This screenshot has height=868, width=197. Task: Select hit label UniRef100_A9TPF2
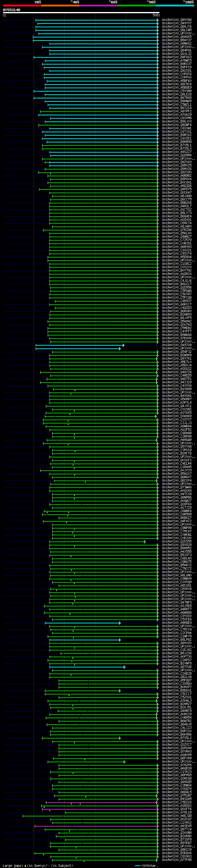pos(177,111)
